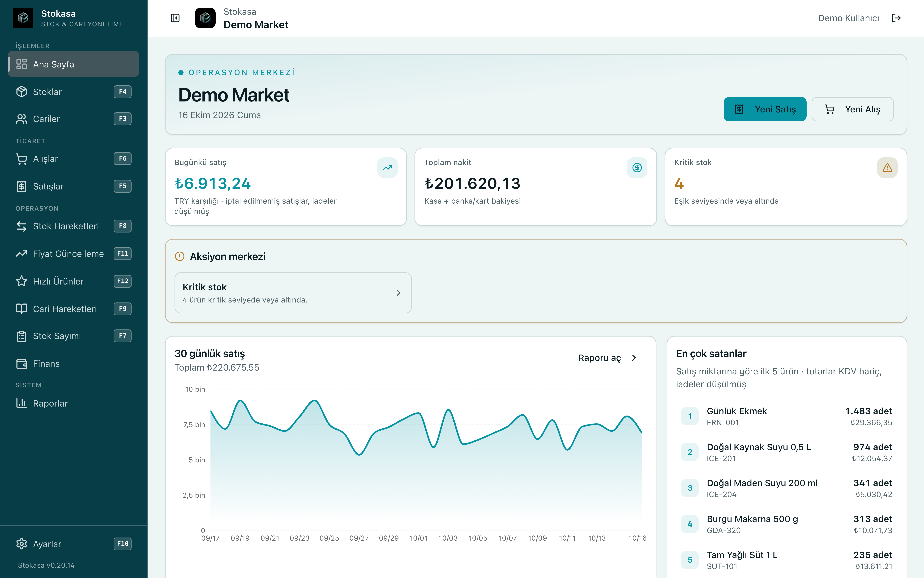Click the rank badge number 1
924x578 pixels.
click(690, 416)
